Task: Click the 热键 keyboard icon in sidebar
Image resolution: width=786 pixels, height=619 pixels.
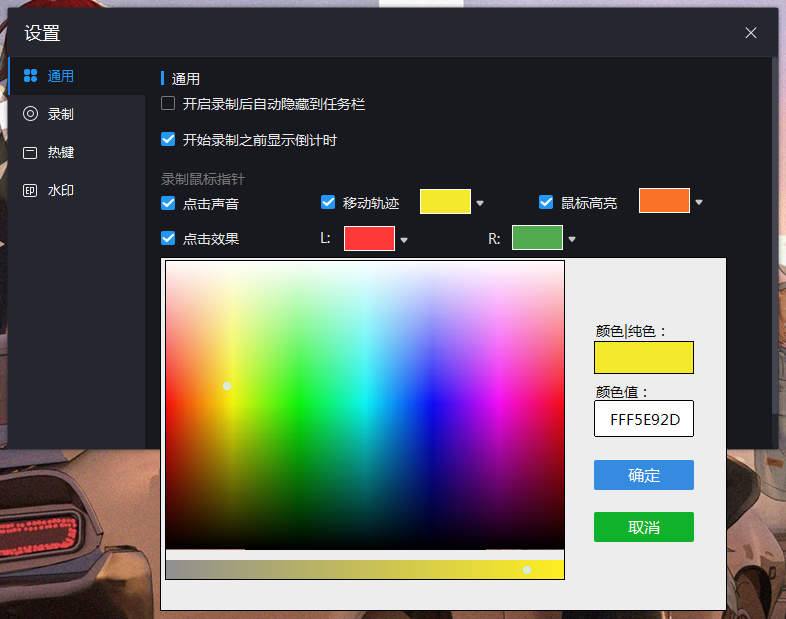Action: point(30,152)
